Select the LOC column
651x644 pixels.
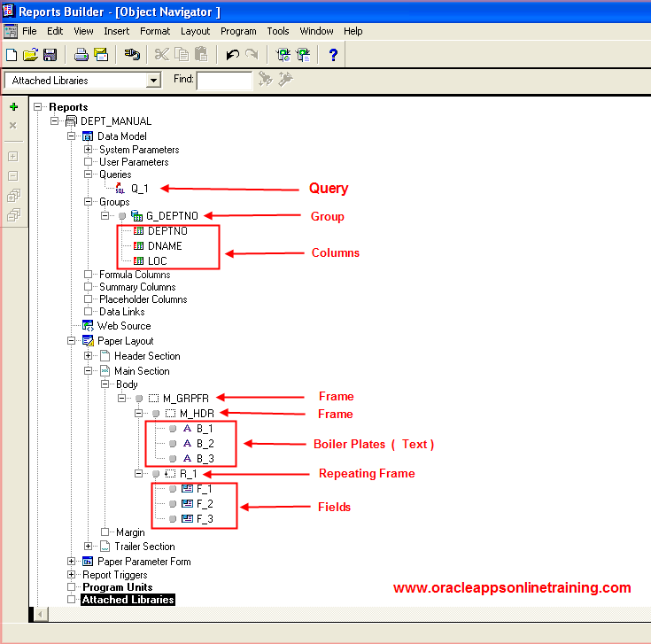(x=158, y=260)
